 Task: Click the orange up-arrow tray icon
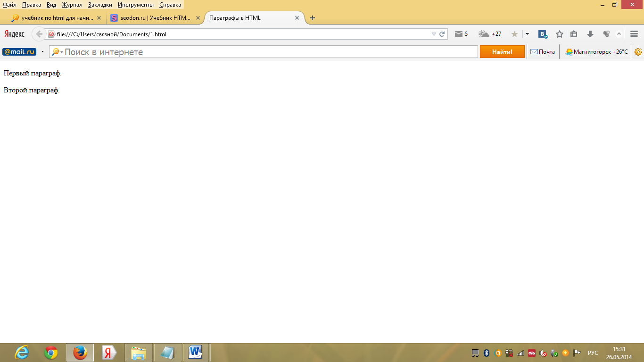[565, 353]
